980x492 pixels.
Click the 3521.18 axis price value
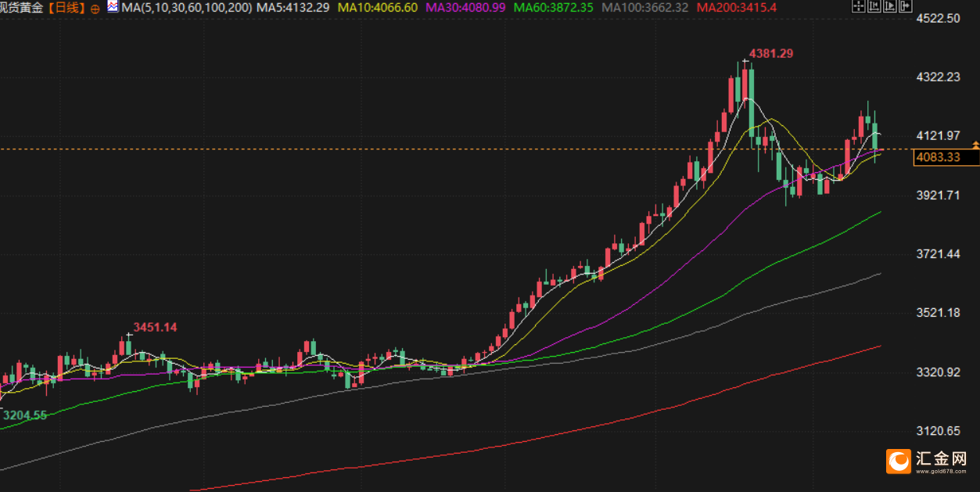[x=938, y=313]
